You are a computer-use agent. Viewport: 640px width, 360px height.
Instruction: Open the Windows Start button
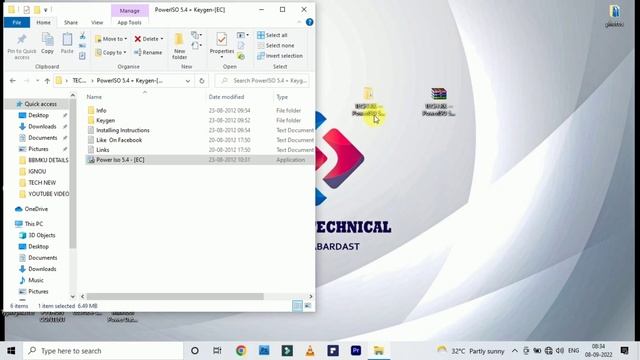click(11, 351)
